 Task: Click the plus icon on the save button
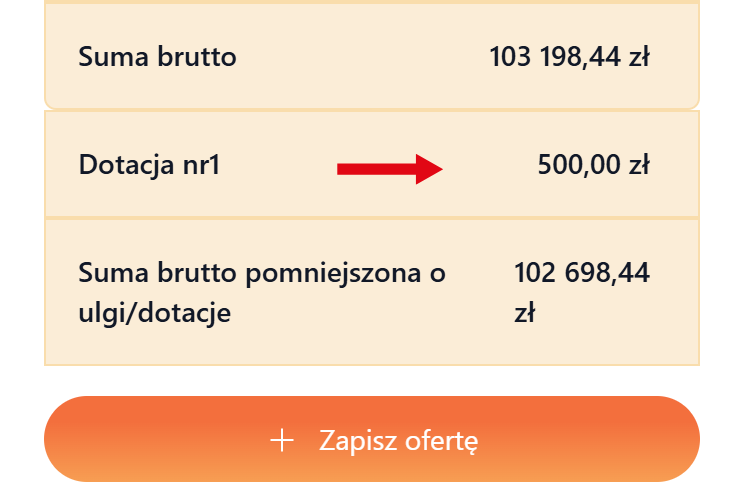283,440
